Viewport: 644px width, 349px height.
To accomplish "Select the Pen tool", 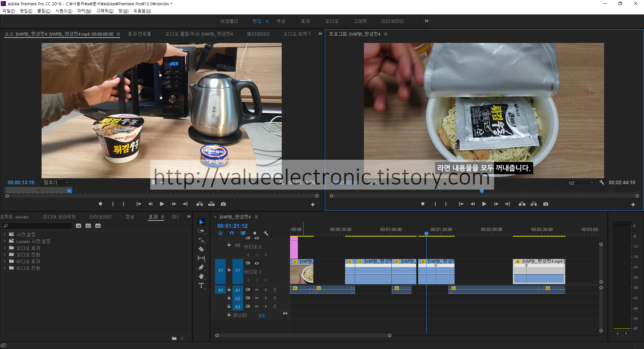I will [x=201, y=267].
